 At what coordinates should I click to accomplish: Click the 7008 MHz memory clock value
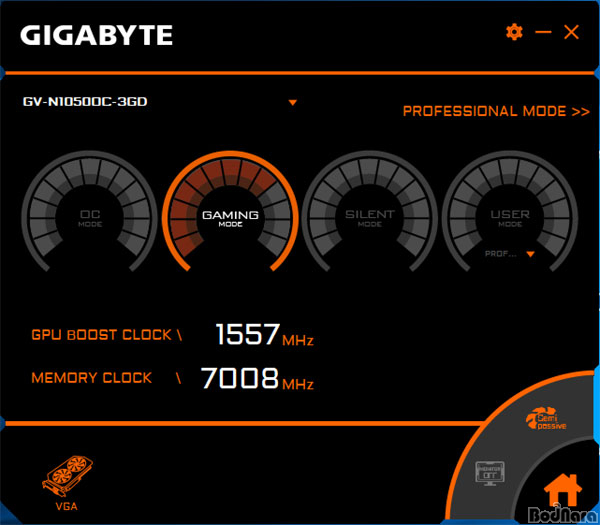pyautogui.click(x=257, y=378)
